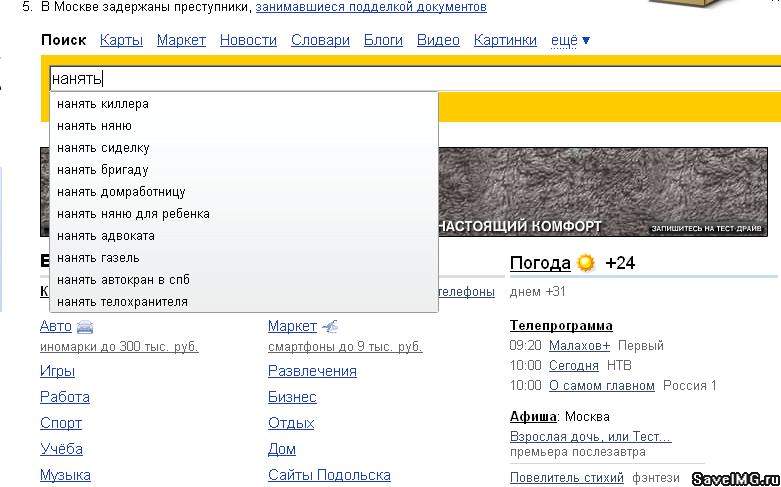781x487 pixels.
Task: Open the Отдых category link
Action: [x=291, y=423]
